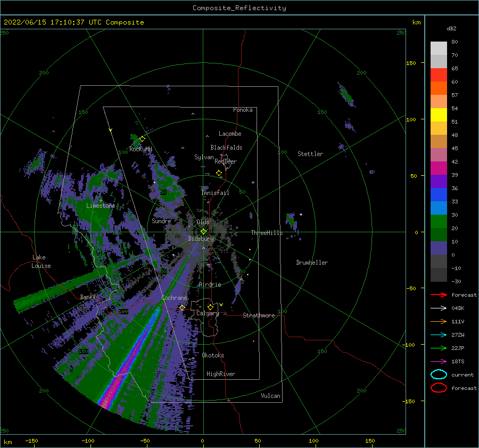479x448 pixels.
Task: Click the 80 dBZ light gray color swatch
Action: [x=439, y=48]
